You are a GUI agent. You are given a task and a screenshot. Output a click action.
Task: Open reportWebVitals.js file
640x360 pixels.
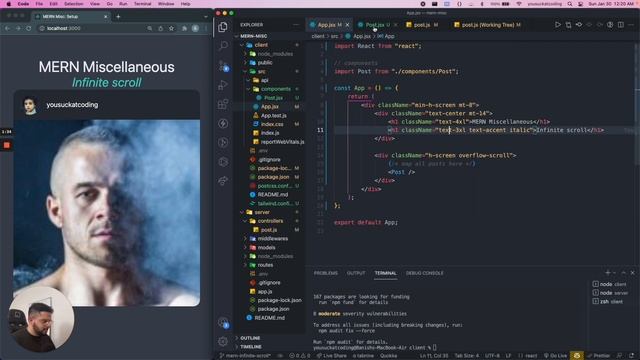(x=282, y=142)
